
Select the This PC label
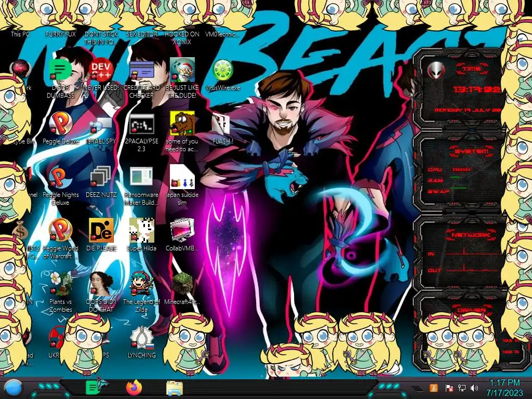coord(20,34)
